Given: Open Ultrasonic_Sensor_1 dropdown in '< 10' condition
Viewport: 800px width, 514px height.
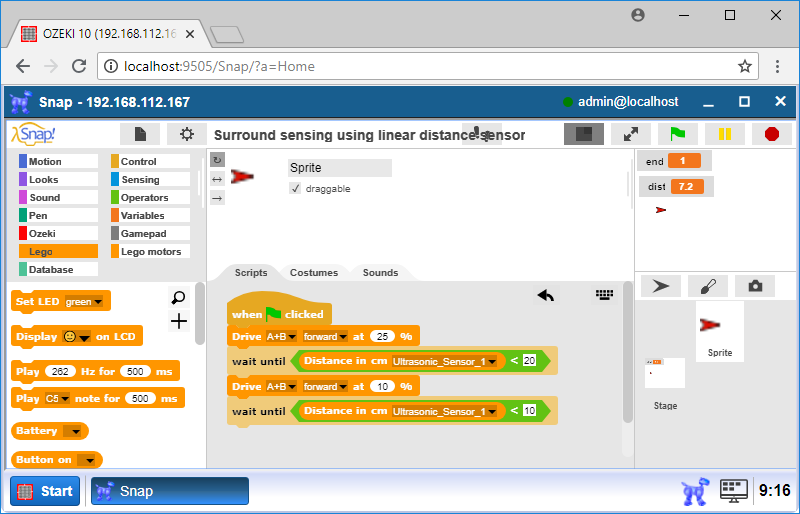Looking at the screenshot, I should pos(444,411).
